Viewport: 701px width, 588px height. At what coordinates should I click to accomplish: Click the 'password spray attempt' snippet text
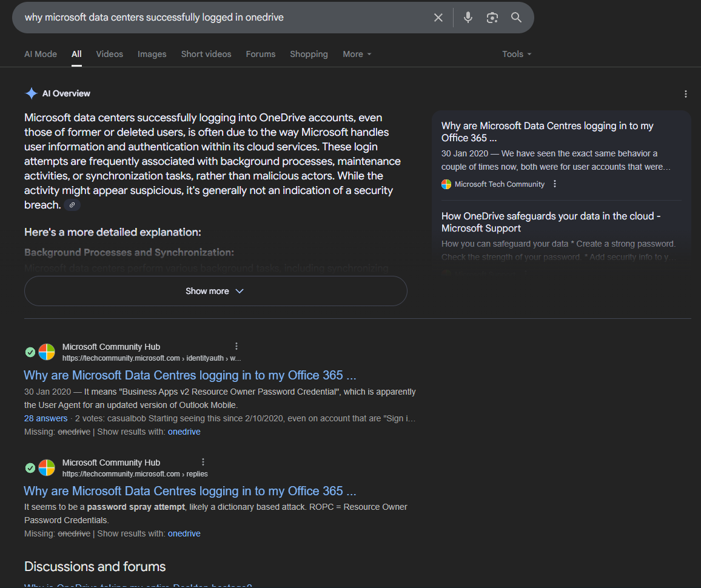pyautogui.click(x=136, y=507)
